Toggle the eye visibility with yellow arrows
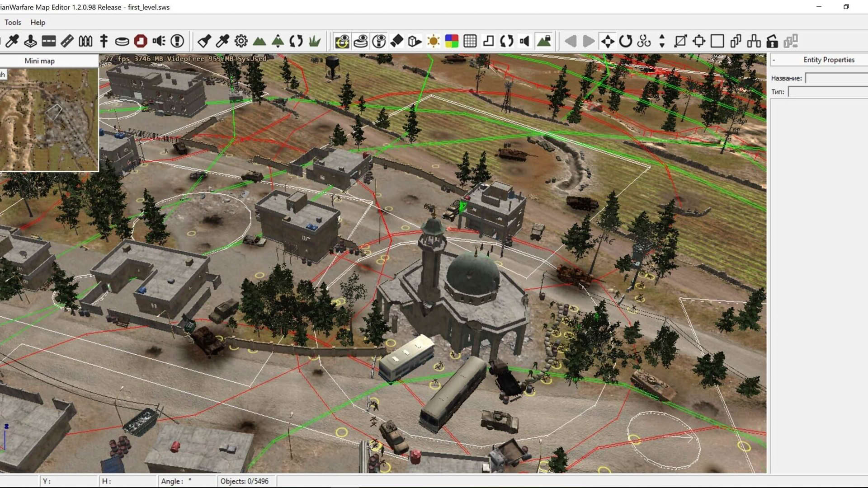Image resolution: width=868 pixels, height=488 pixels. pyautogui.click(x=342, y=41)
